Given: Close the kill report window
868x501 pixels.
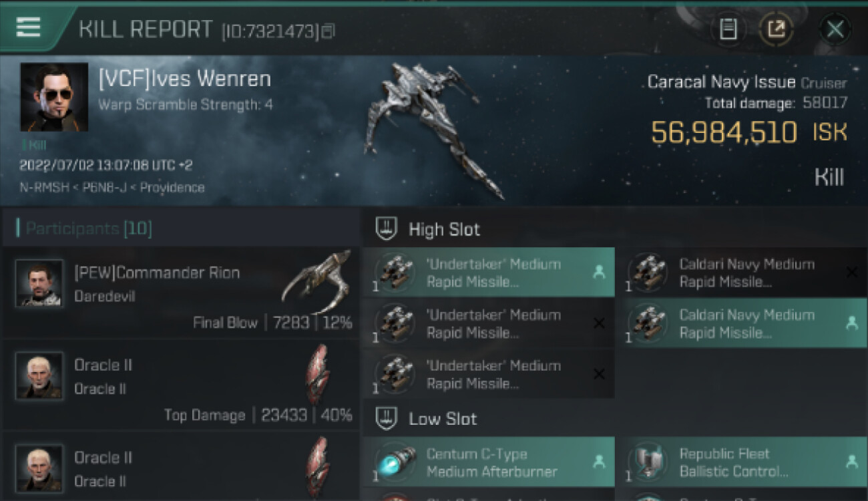Looking at the screenshot, I should (x=835, y=29).
